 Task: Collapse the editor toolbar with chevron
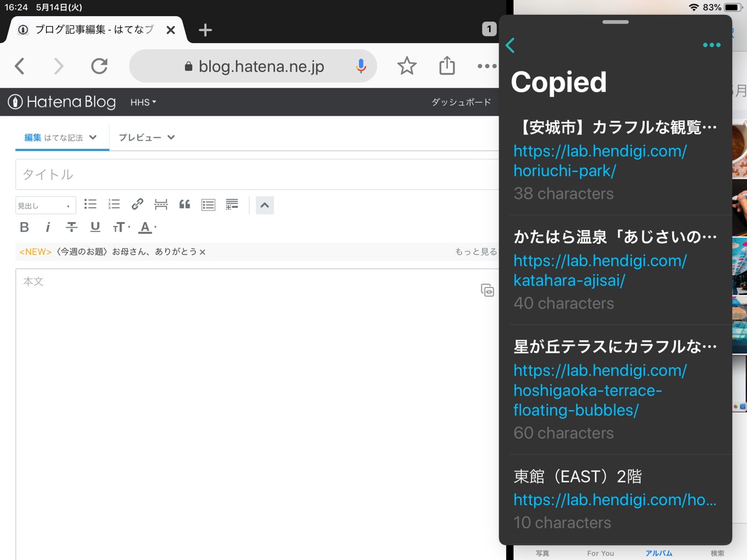click(265, 205)
